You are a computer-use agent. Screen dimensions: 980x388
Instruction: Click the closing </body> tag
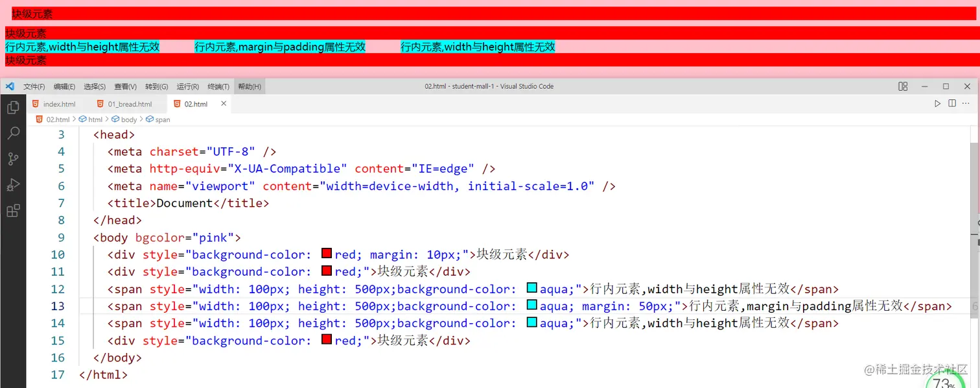pos(117,358)
